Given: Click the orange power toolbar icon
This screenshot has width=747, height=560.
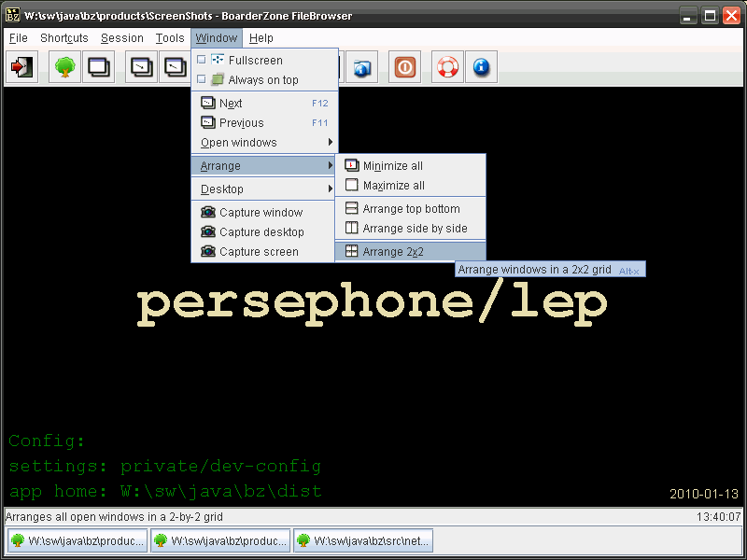Looking at the screenshot, I should (404, 67).
